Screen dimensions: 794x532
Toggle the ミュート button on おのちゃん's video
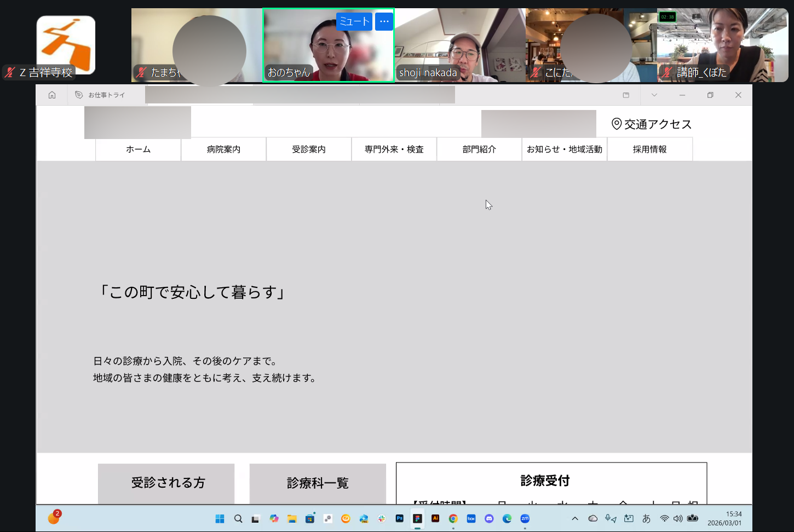tap(353, 21)
